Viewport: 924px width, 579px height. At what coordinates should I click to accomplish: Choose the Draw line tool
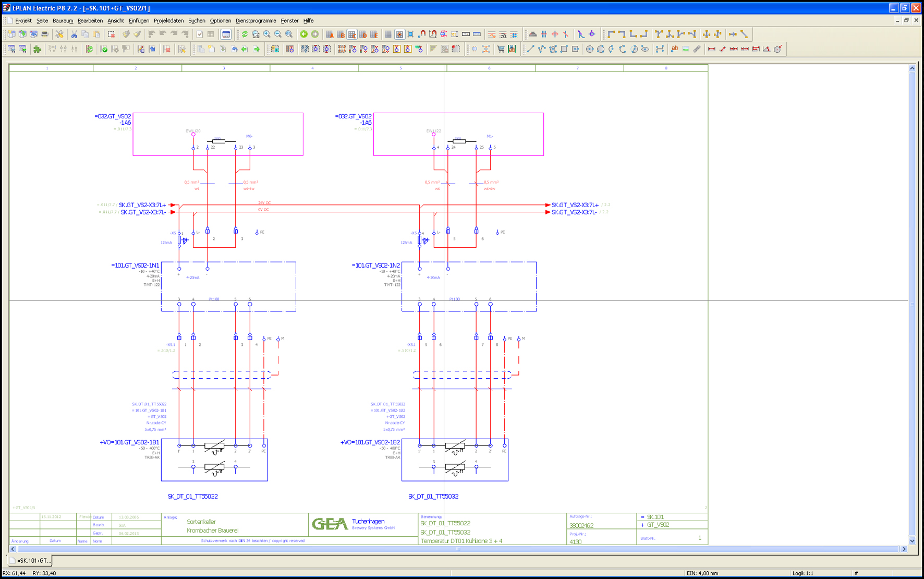530,49
